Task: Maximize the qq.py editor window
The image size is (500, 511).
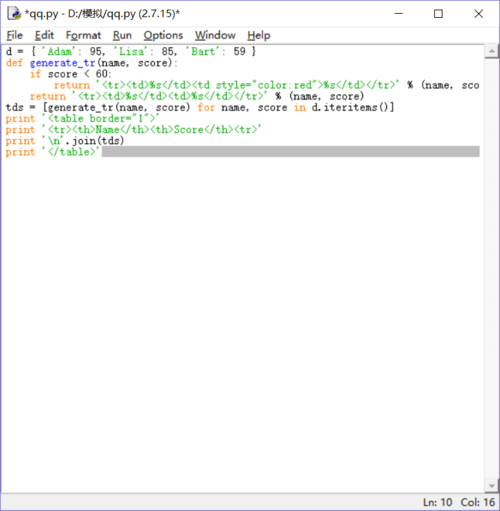Action: pos(438,14)
